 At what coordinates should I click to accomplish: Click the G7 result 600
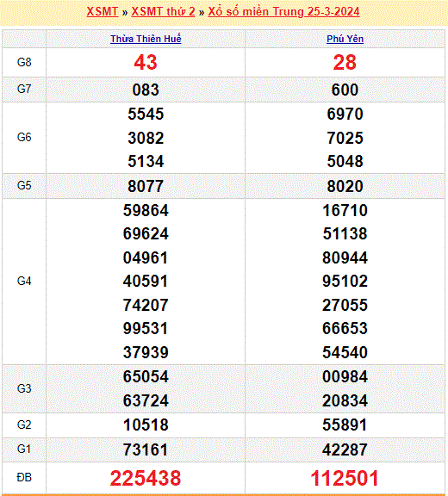click(345, 90)
